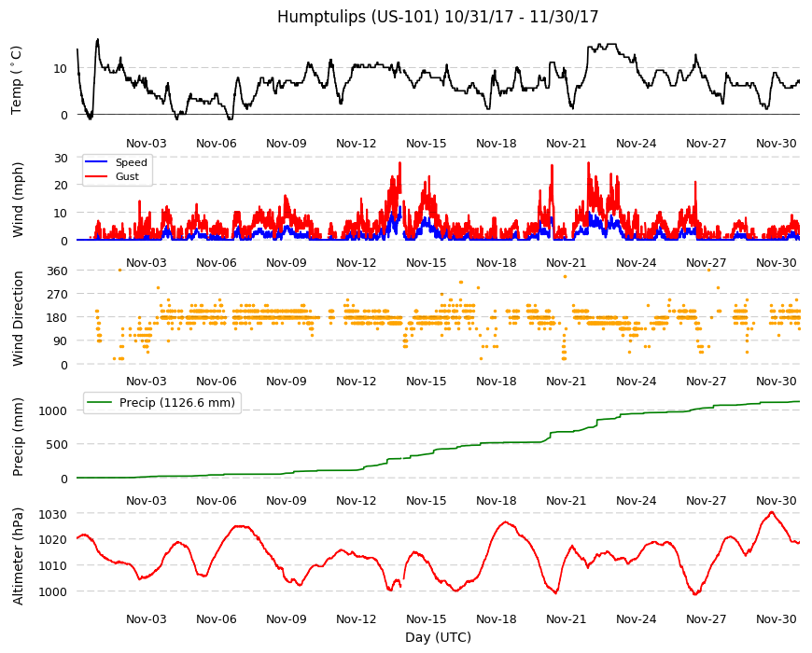Viewport: 812px width, 653px height.
Task: Click the blue Speed legend line swatch
Action: click(x=96, y=162)
